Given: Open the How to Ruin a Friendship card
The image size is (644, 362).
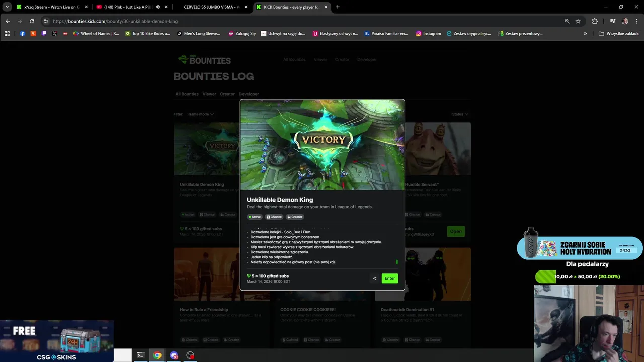Looking at the screenshot, I should 221,297.
